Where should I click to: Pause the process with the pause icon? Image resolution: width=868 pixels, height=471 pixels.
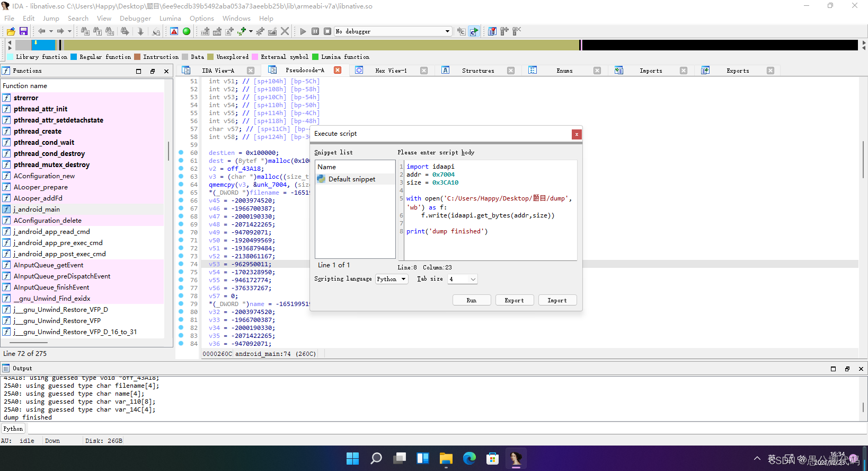tap(315, 31)
